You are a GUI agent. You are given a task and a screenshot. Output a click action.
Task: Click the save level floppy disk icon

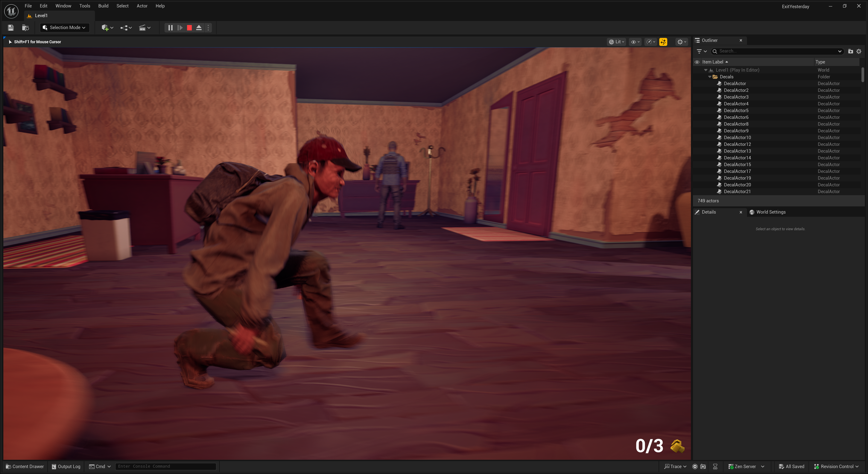click(x=11, y=28)
